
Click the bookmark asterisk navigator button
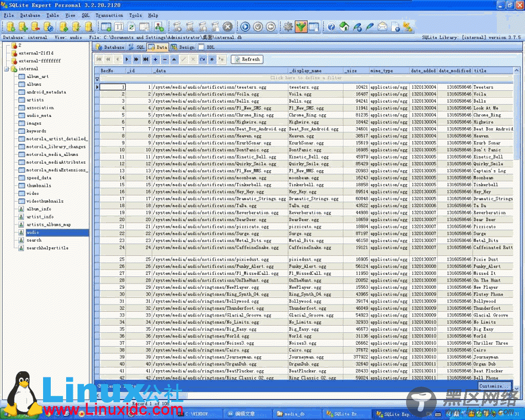pyautogui.click(x=212, y=59)
